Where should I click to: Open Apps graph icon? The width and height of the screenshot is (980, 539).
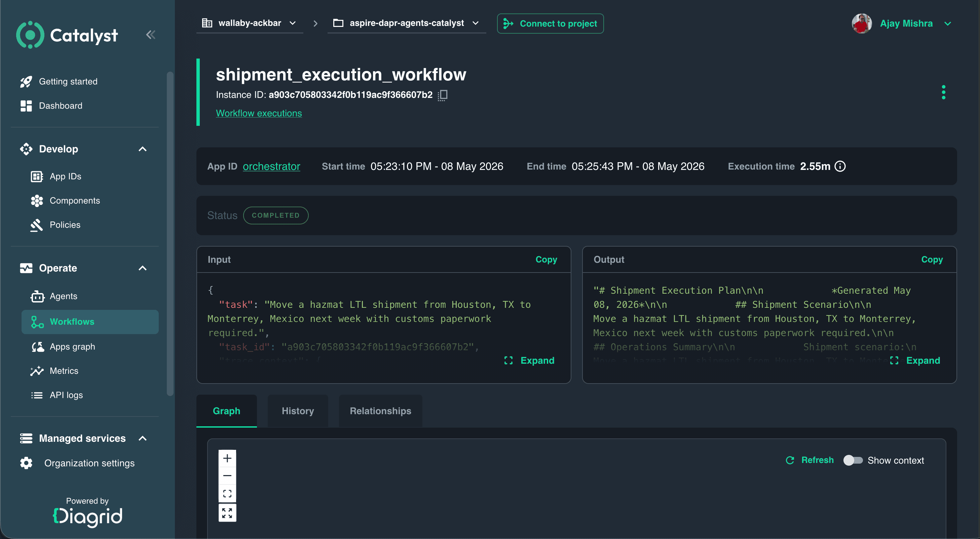(x=37, y=347)
